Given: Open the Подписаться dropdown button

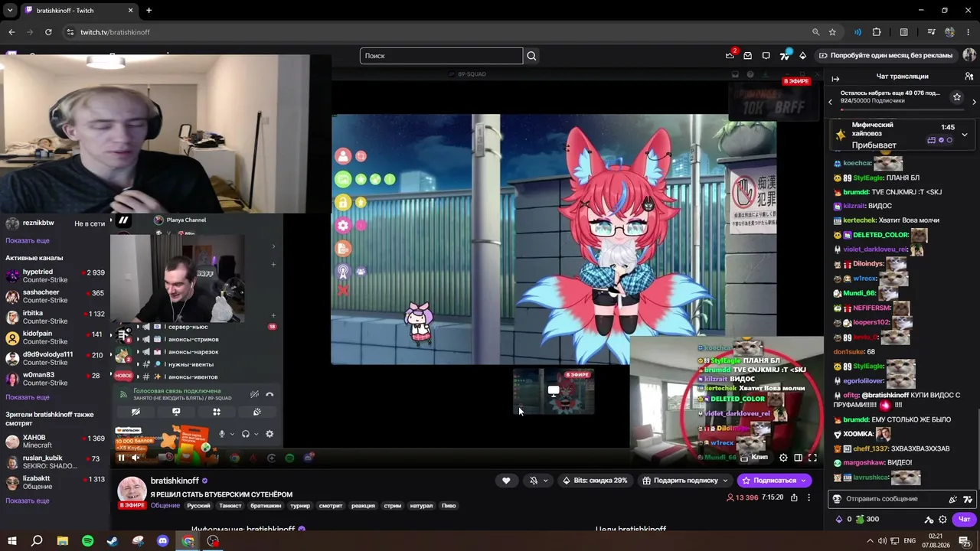Looking at the screenshot, I should point(773,481).
